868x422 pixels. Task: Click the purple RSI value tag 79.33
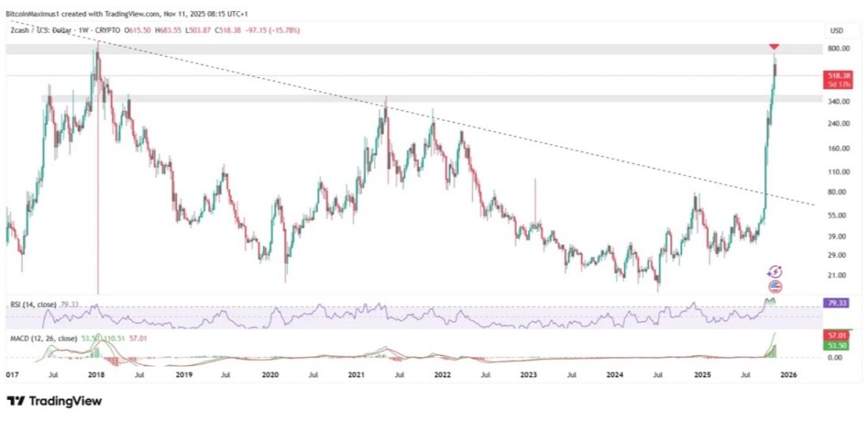pyautogui.click(x=836, y=302)
